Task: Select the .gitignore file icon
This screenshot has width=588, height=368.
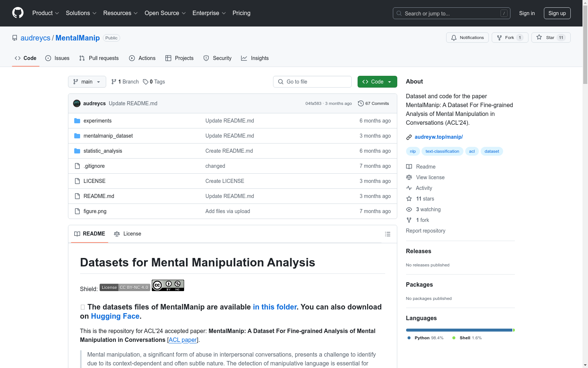Action: (x=77, y=166)
